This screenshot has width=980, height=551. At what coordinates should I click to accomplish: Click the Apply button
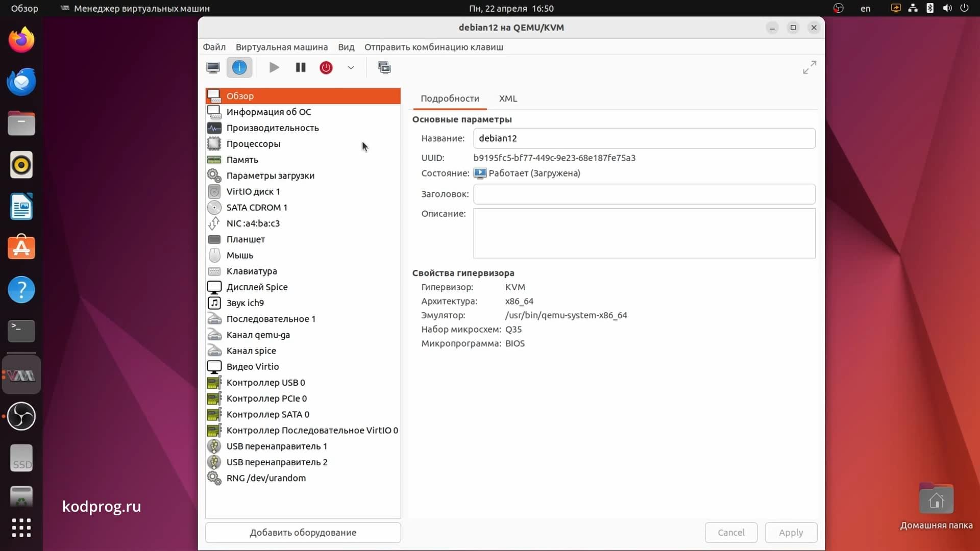click(x=791, y=533)
